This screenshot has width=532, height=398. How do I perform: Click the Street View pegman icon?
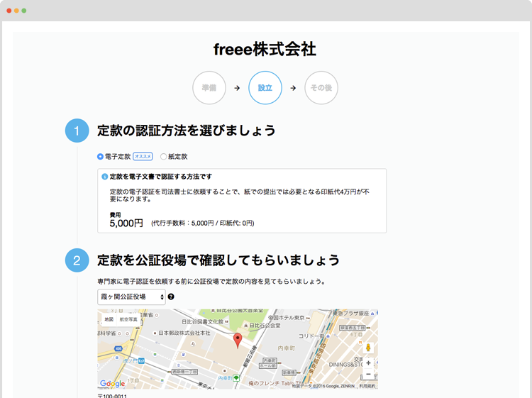[368, 348]
